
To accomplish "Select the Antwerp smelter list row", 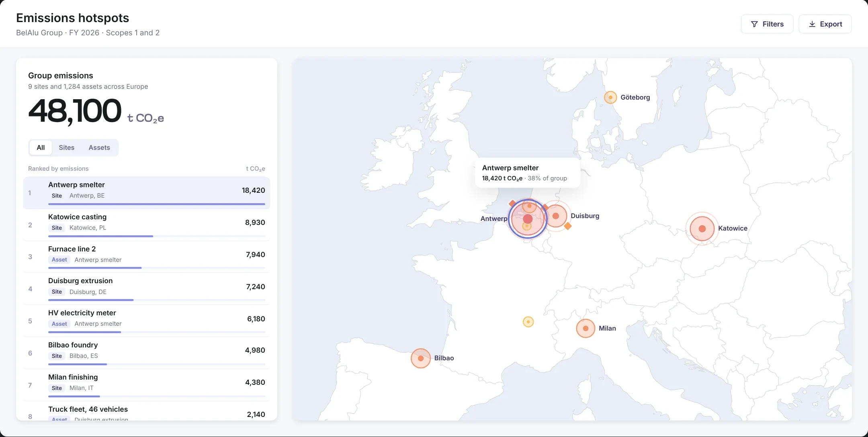I will pos(147,193).
